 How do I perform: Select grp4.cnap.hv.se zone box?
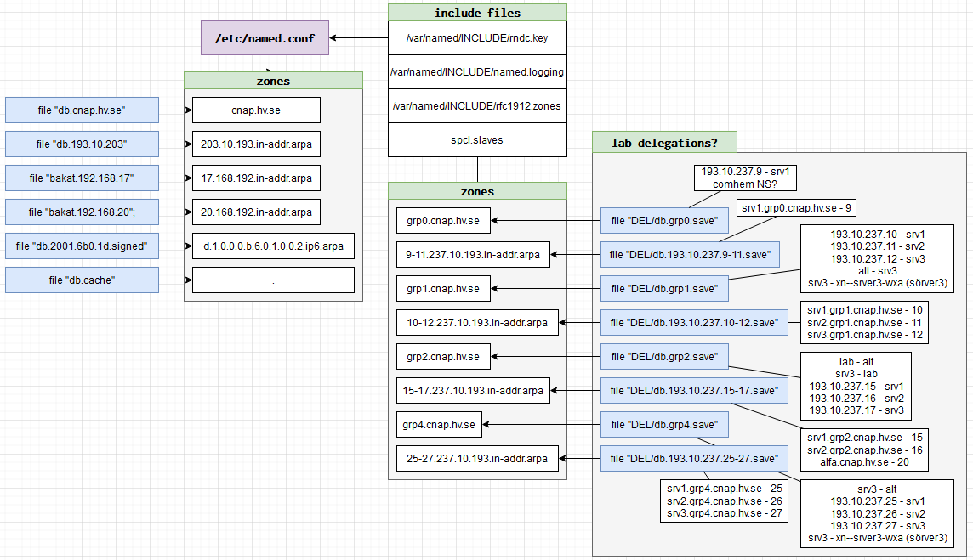tap(439, 425)
